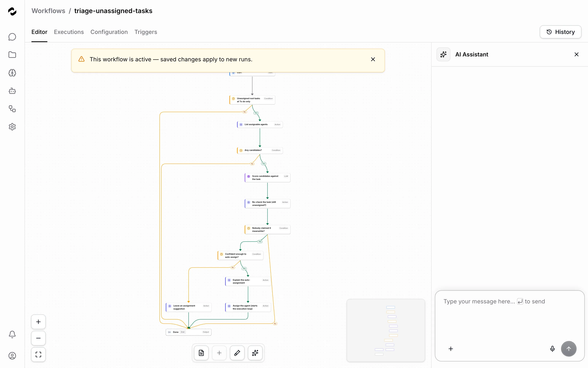Select the Assign the agent node
This screenshot has width=588, height=368.
(x=248, y=307)
